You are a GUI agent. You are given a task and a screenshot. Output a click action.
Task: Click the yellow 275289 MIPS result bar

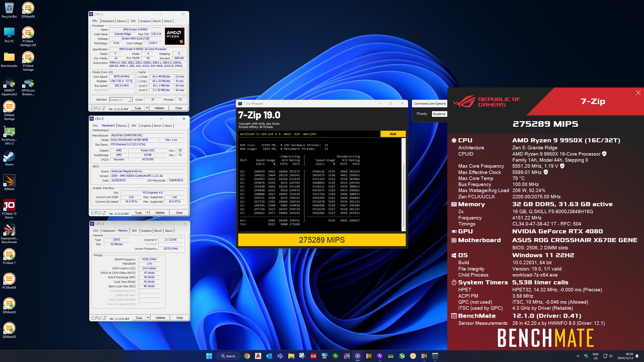pyautogui.click(x=322, y=240)
